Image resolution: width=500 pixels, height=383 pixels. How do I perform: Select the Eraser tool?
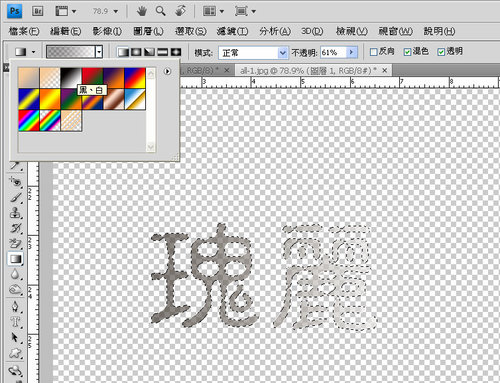[x=15, y=243]
